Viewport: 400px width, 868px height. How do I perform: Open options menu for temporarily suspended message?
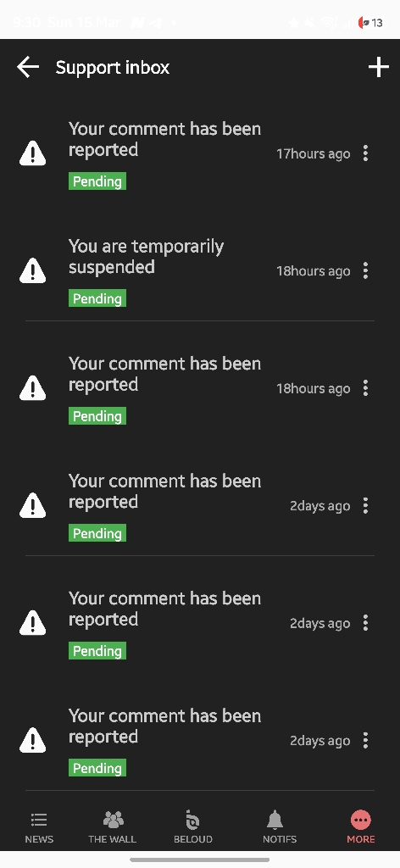click(x=366, y=270)
